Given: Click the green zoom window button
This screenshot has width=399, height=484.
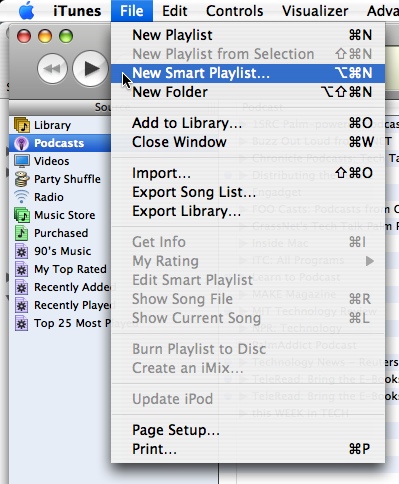Looking at the screenshot, I should click(66, 36).
